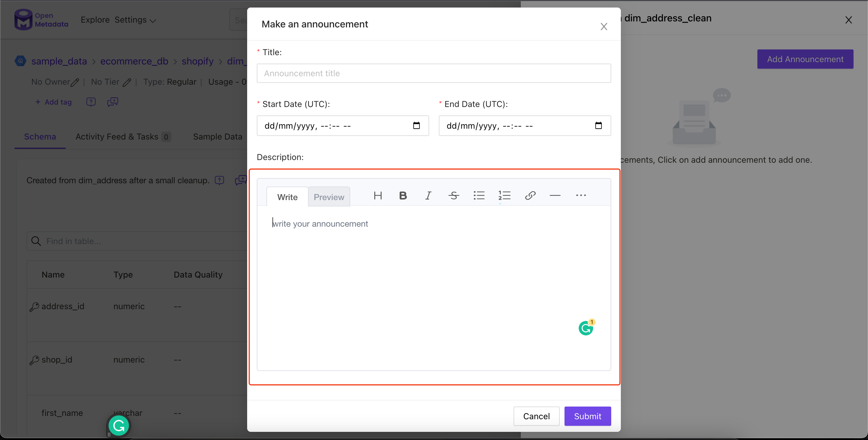
Task: Toggle bold formatting in description editor
Action: pos(403,196)
